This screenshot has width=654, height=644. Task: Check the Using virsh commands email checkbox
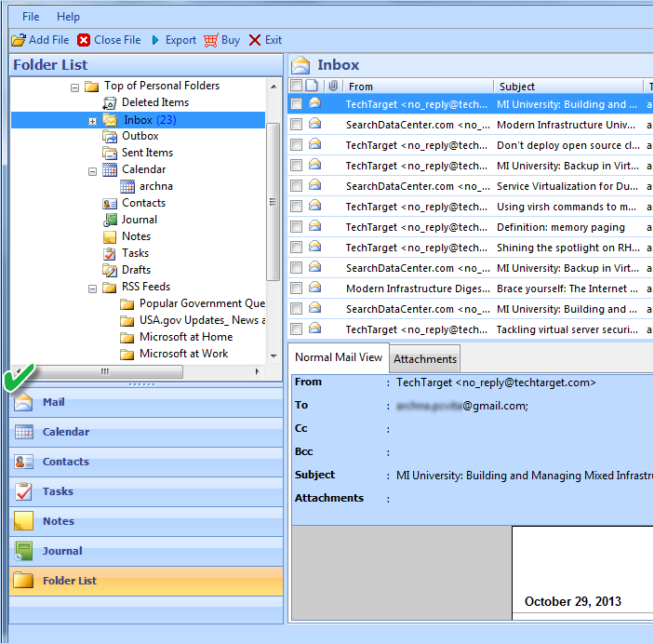pos(296,206)
